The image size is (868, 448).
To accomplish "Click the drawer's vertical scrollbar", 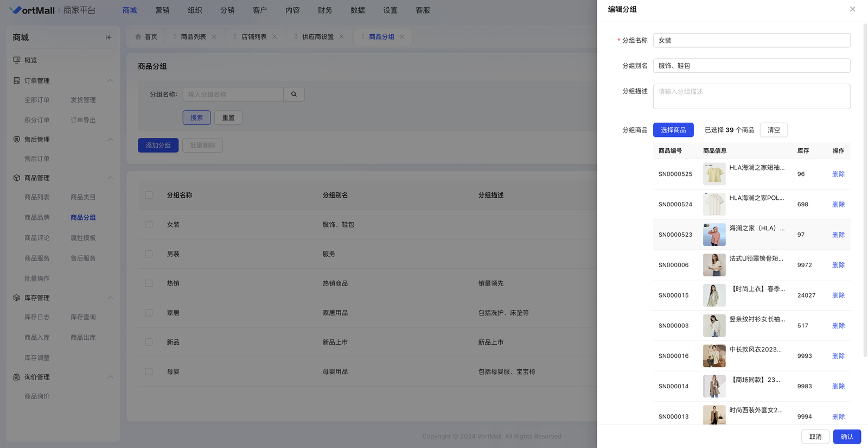I will click(x=865, y=190).
